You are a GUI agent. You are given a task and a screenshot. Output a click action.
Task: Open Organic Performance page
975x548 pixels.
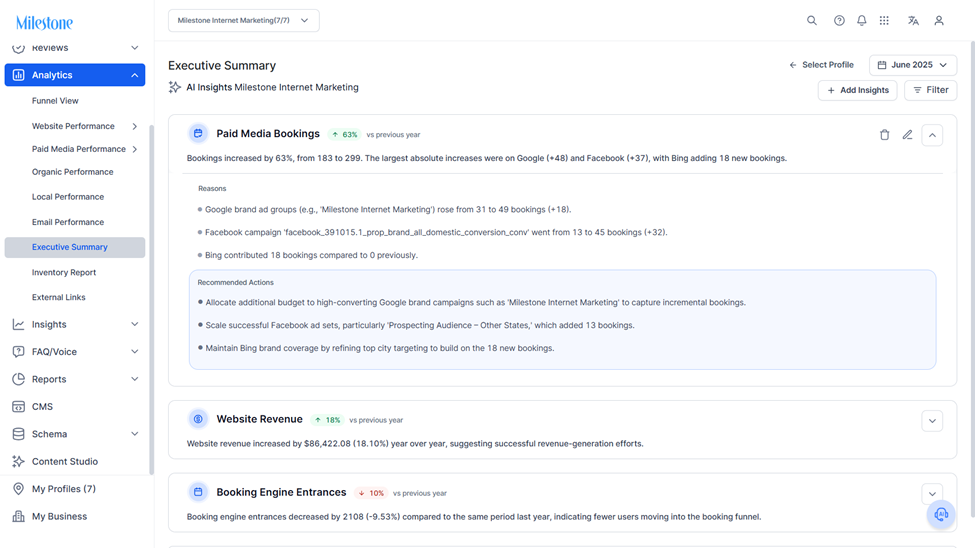click(73, 172)
